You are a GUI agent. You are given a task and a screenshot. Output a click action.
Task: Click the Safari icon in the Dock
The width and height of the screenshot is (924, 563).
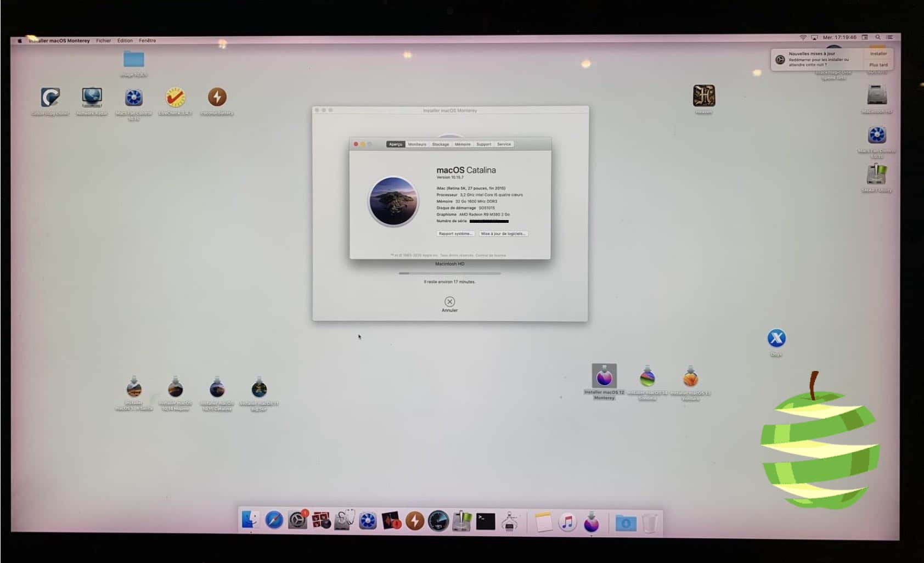(274, 520)
